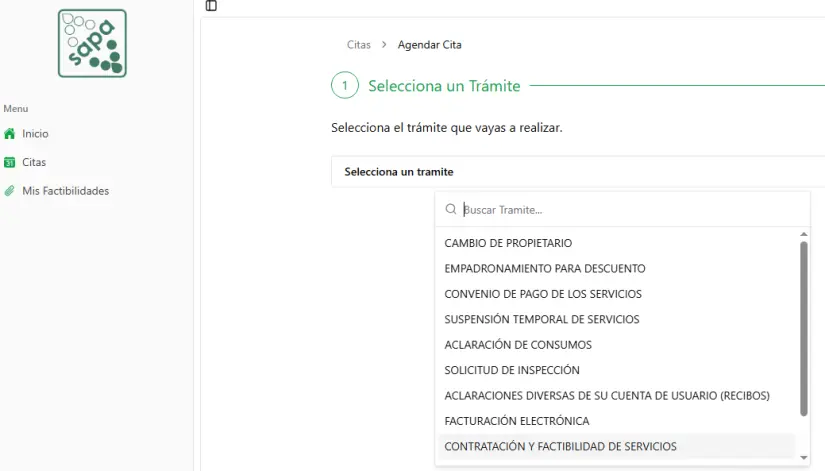Open Citas in the sidebar menu

(x=34, y=162)
